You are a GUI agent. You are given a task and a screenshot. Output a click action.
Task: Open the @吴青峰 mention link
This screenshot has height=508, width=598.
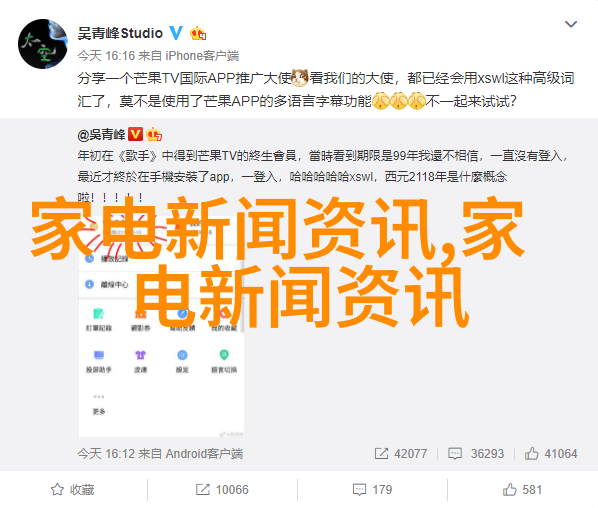tap(101, 135)
